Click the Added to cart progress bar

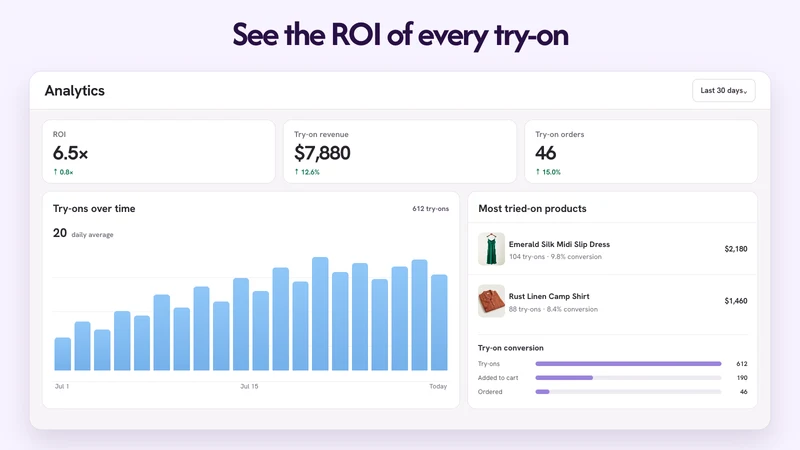[x=628, y=378]
